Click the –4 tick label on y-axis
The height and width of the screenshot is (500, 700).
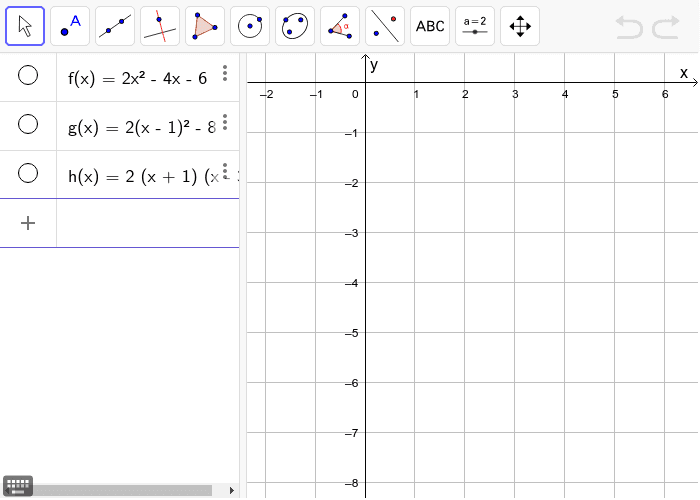(351, 283)
